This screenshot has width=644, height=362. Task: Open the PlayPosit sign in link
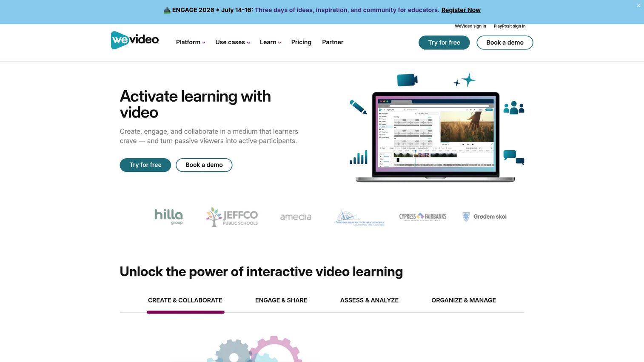point(510,26)
